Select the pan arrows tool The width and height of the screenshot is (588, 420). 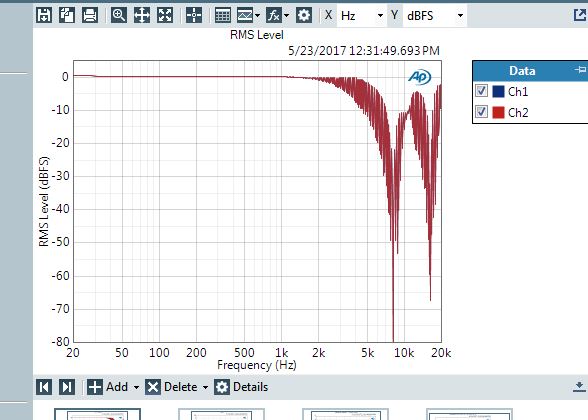[142, 15]
